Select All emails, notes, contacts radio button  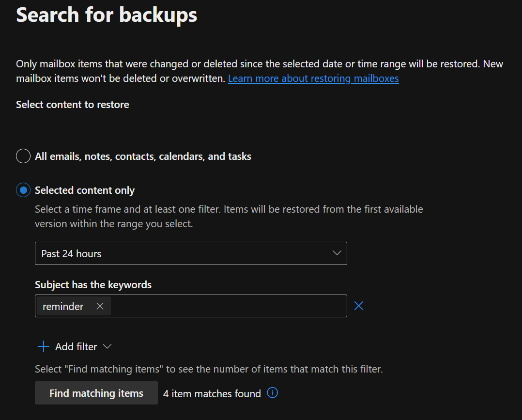point(23,156)
